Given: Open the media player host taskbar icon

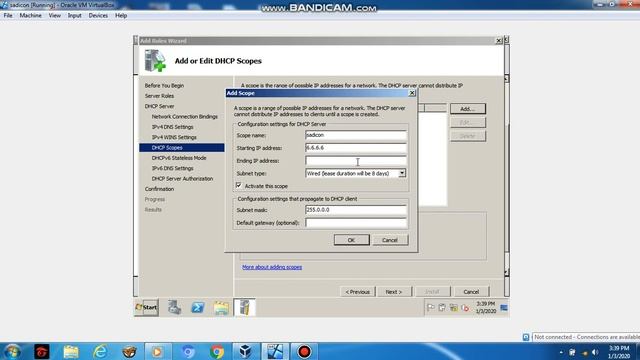Looking at the screenshot, I should 157,351.
